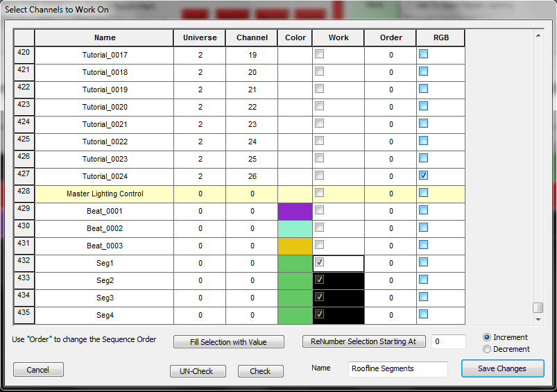Click the Check button
This screenshot has height=392, width=557.
(x=260, y=371)
